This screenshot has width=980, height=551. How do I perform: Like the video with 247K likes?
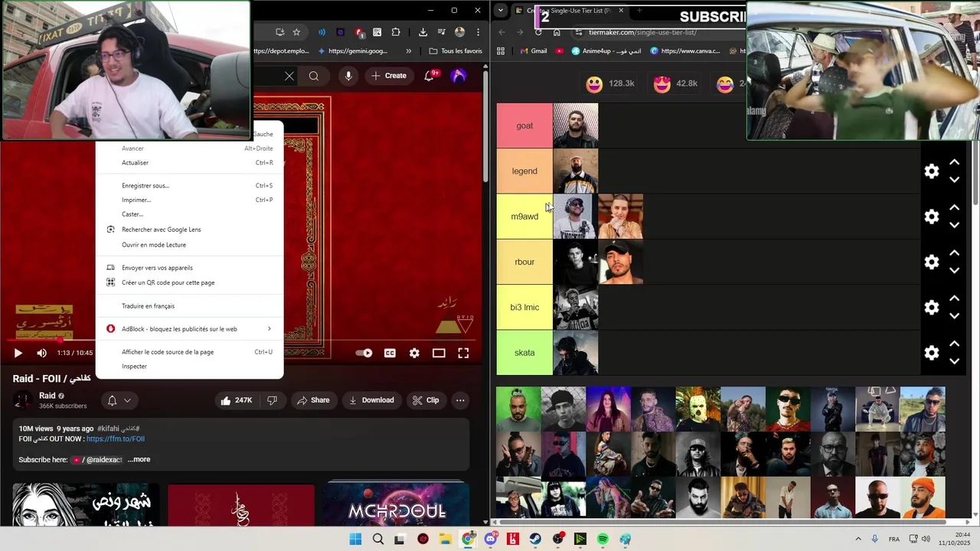click(x=236, y=400)
